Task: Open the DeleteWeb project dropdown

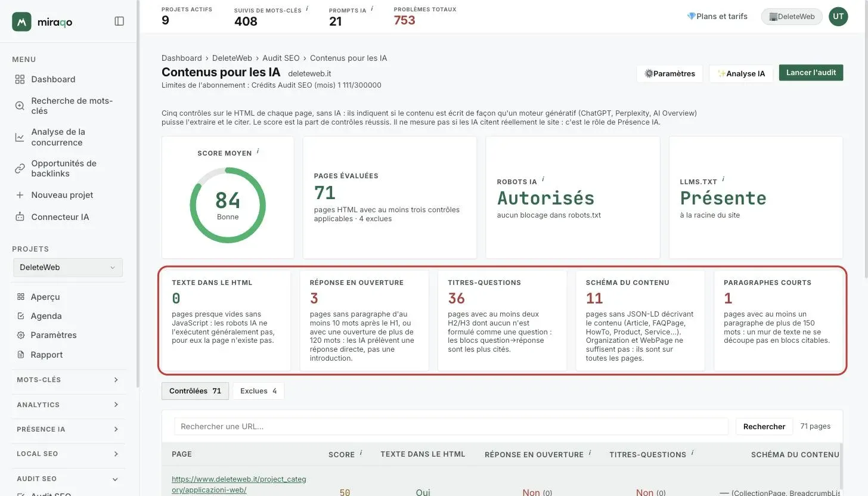Action: point(68,267)
